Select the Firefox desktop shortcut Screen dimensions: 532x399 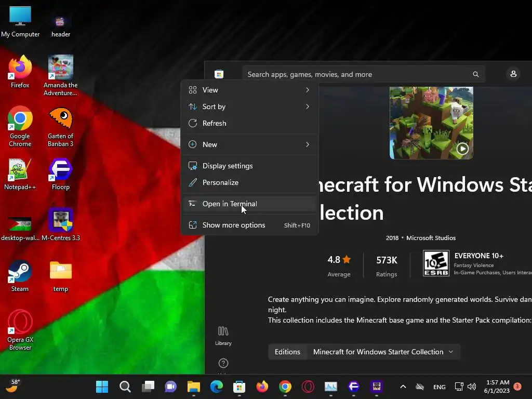pyautogui.click(x=20, y=72)
